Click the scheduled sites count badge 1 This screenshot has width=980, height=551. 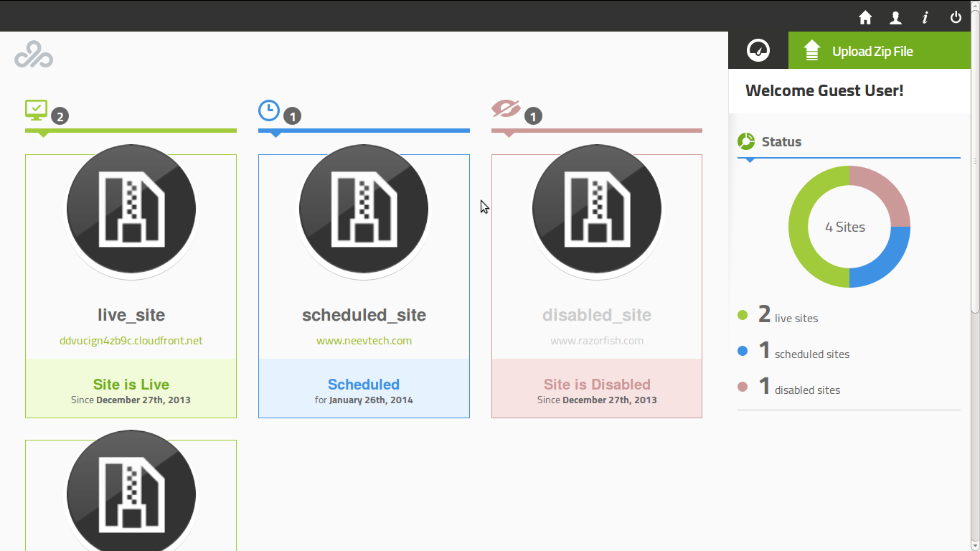point(292,116)
